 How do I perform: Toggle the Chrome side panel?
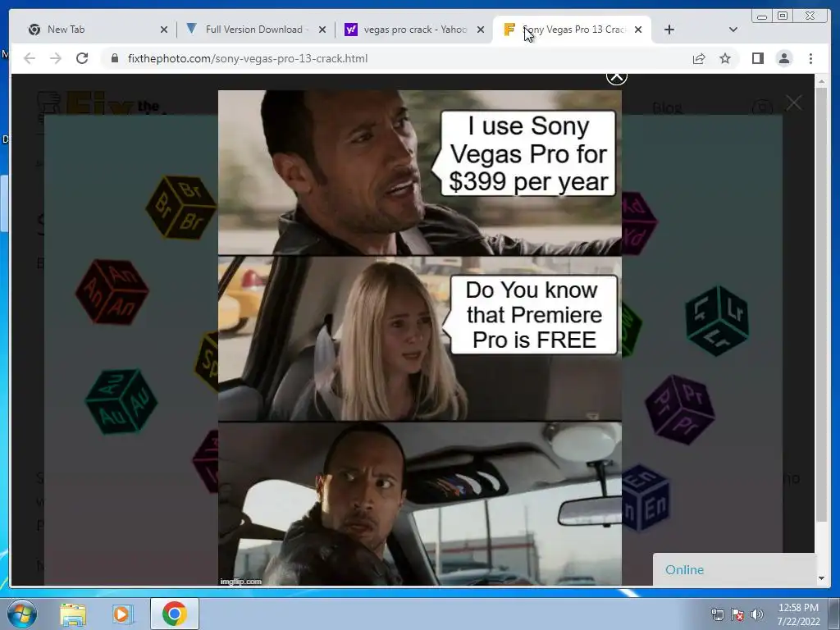(x=757, y=58)
